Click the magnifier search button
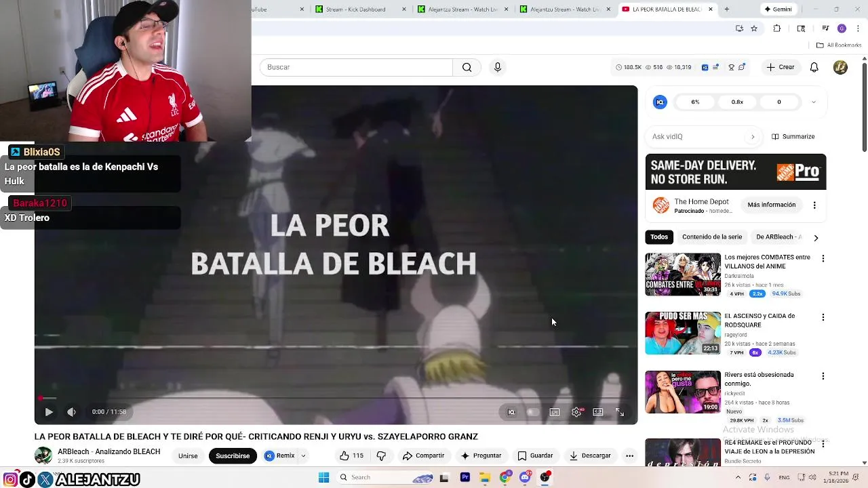868x488 pixels. pos(467,67)
